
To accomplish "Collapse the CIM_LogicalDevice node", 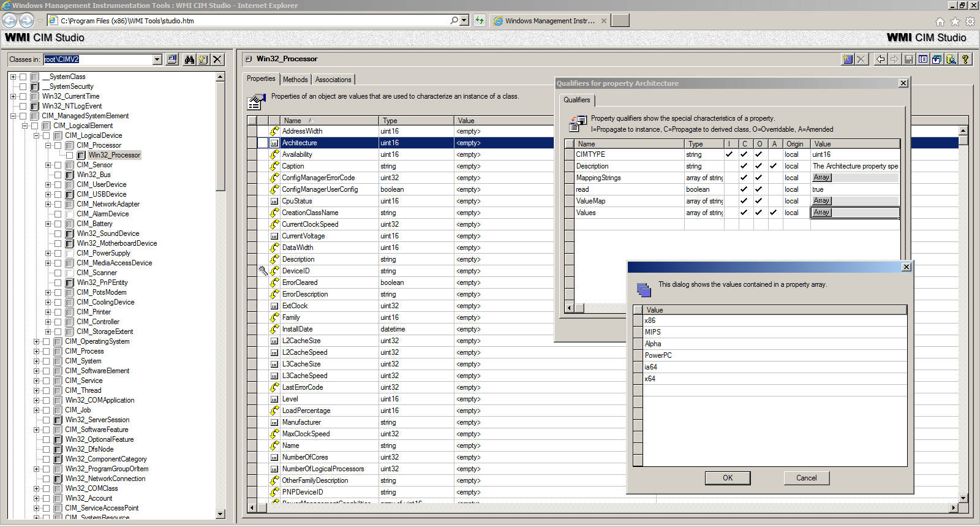I will tap(36, 135).
